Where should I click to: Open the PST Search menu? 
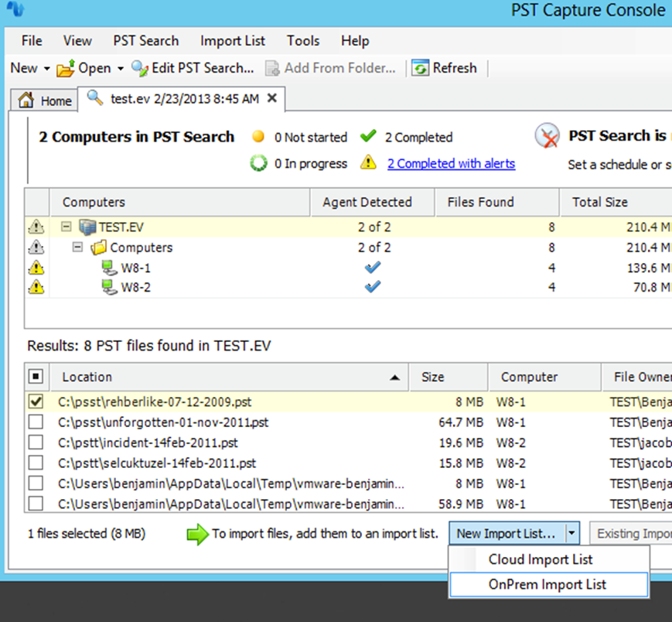pos(145,41)
